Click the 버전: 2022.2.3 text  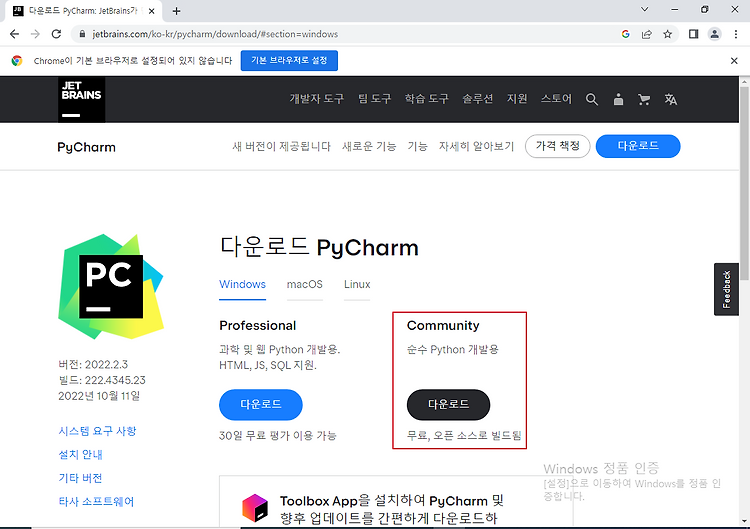tap(93, 364)
